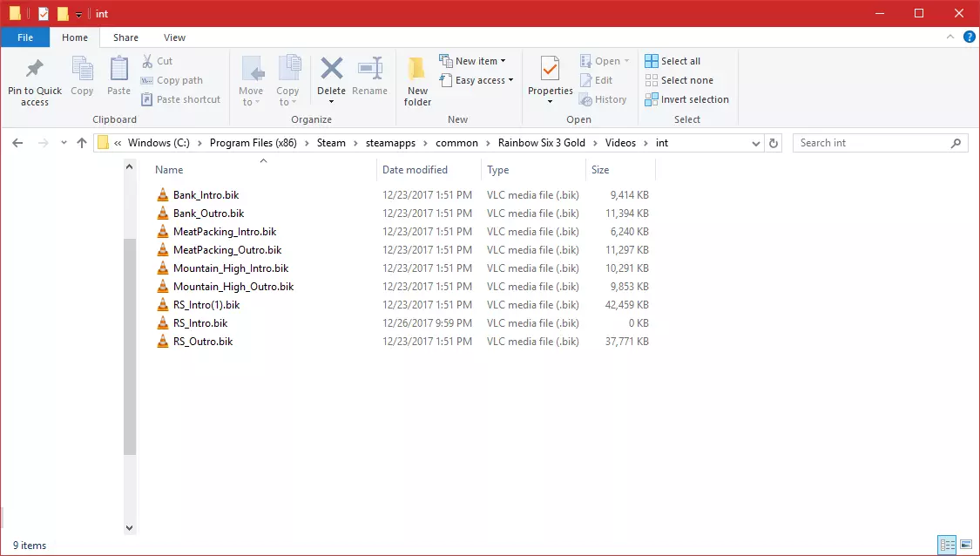
Task: Go back with the left arrow
Action: tap(17, 143)
